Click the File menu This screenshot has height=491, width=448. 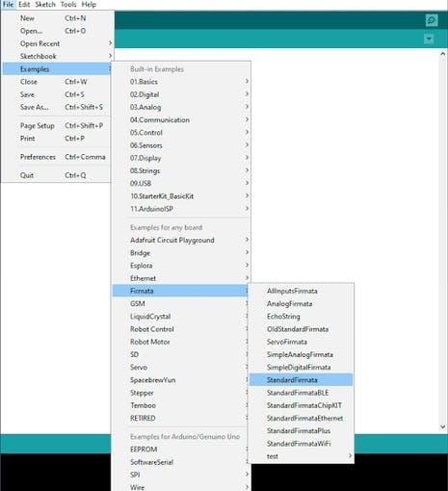tap(8, 5)
